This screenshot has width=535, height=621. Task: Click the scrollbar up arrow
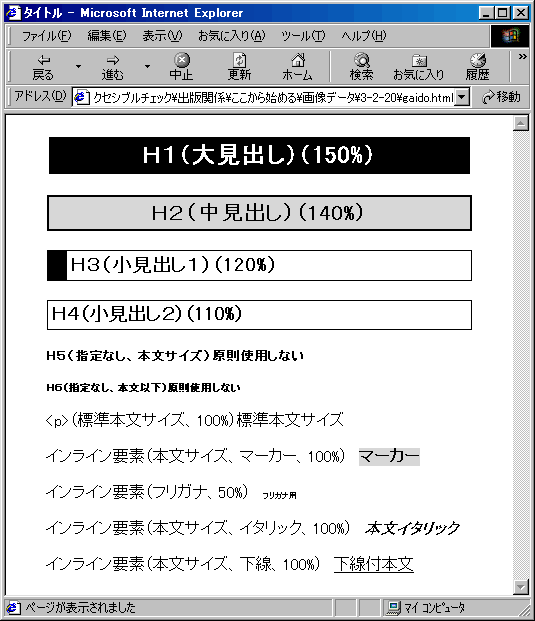pos(521,123)
